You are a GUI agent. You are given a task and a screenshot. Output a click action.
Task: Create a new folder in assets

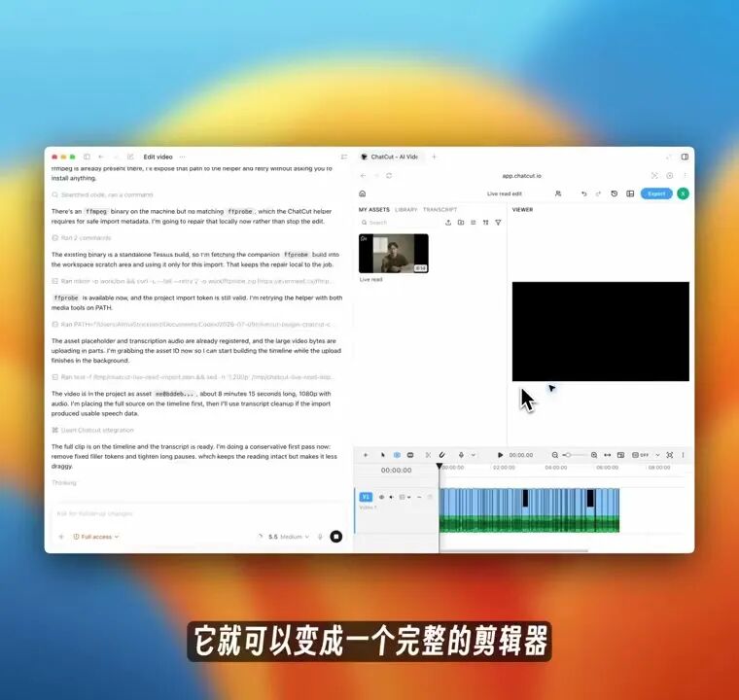[461, 222]
